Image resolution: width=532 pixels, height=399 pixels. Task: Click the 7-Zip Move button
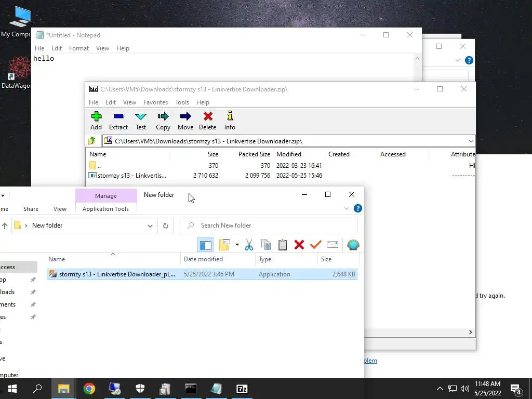185,121
